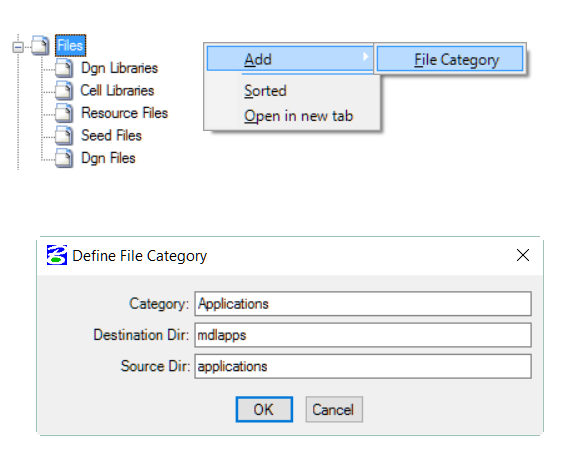Click the Seed Files document icon

pos(64,135)
